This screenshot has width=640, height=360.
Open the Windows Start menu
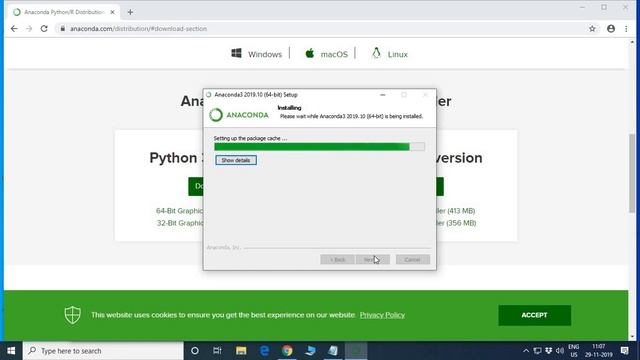11,351
